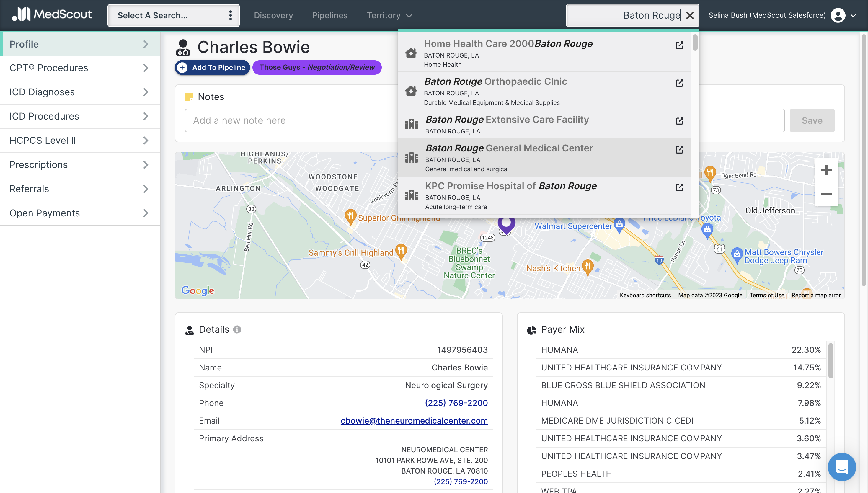Click the cbowie email link
Image resolution: width=868 pixels, height=493 pixels.
(414, 421)
